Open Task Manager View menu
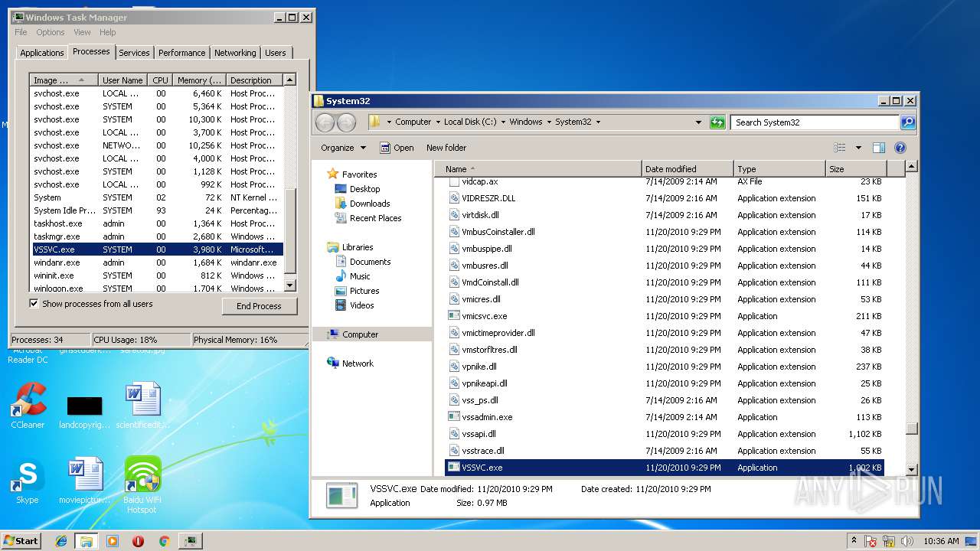Screen dimensions: 980x551 82,32
